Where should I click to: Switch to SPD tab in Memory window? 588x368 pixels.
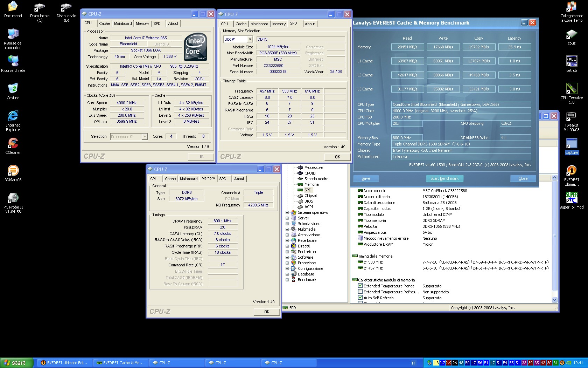tap(223, 179)
